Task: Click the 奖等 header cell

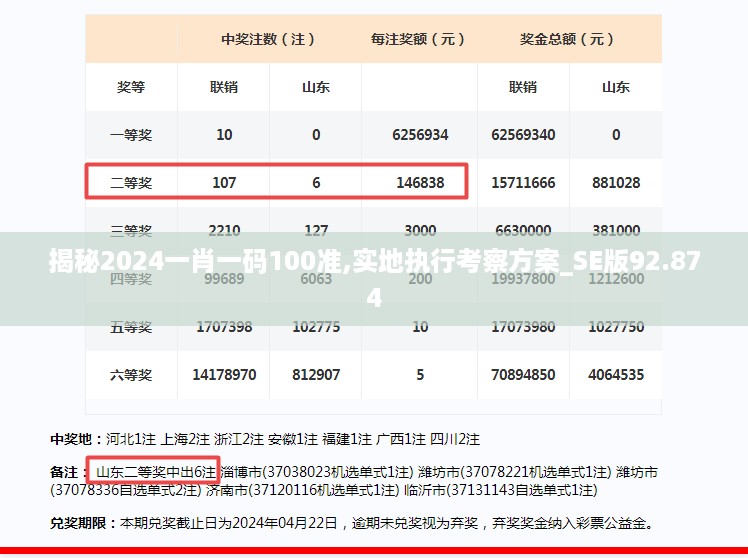Action: click(131, 87)
